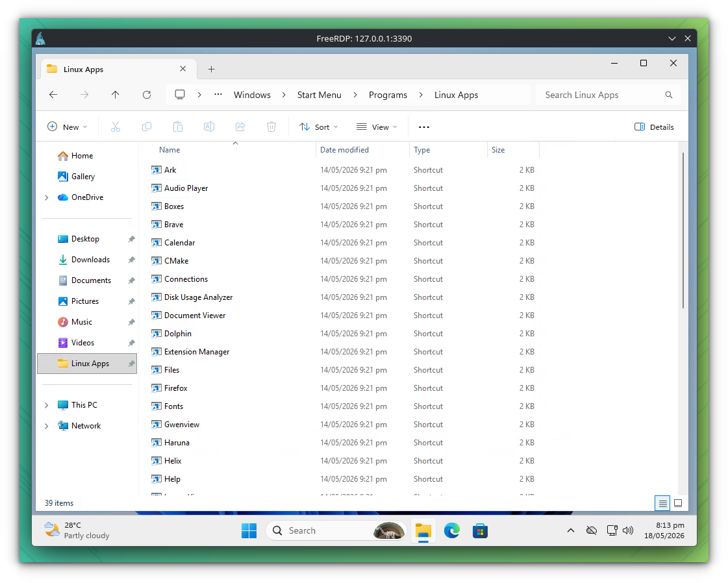
Task: Open the Sort dropdown
Action: click(x=318, y=127)
